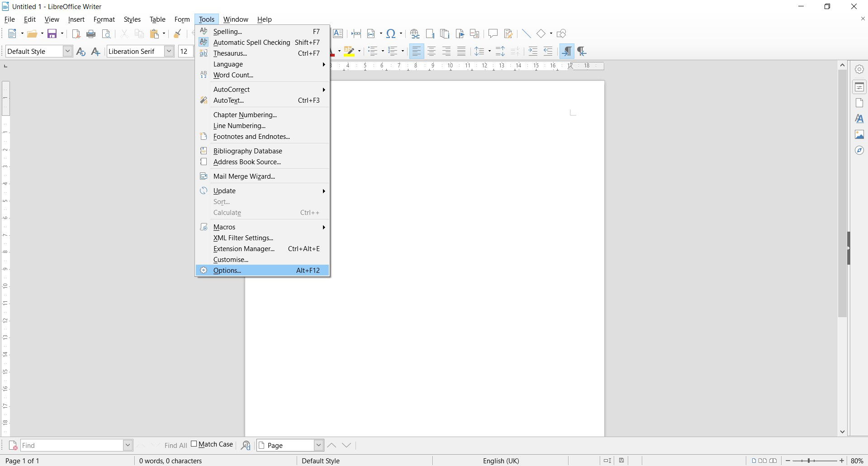Toggle Justified alignment button
The height and width of the screenshot is (466, 868).
[461, 52]
